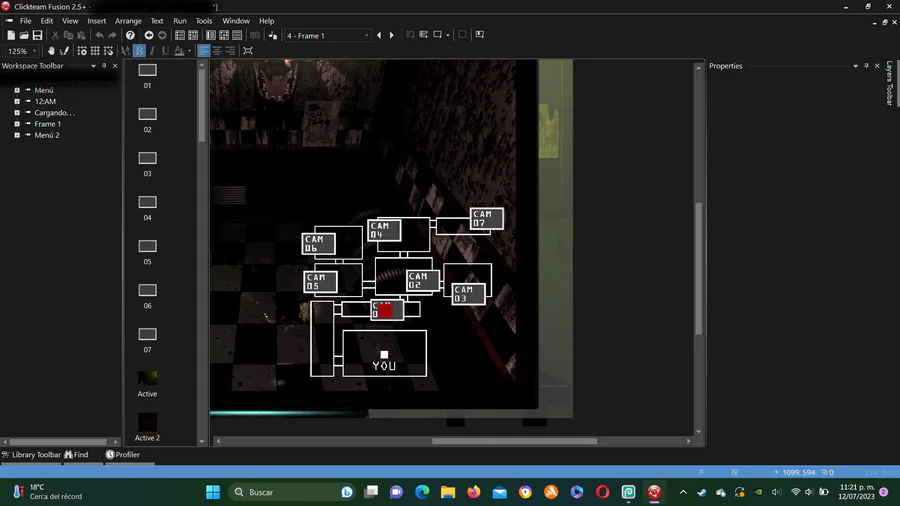The height and width of the screenshot is (506, 900).
Task: Click the frame editor horizontal scrollbar thumb
Action: click(x=514, y=441)
